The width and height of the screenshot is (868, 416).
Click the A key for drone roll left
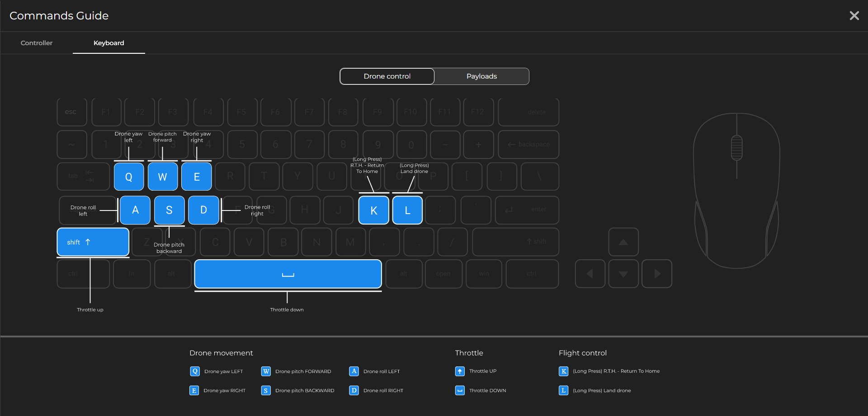(x=135, y=210)
